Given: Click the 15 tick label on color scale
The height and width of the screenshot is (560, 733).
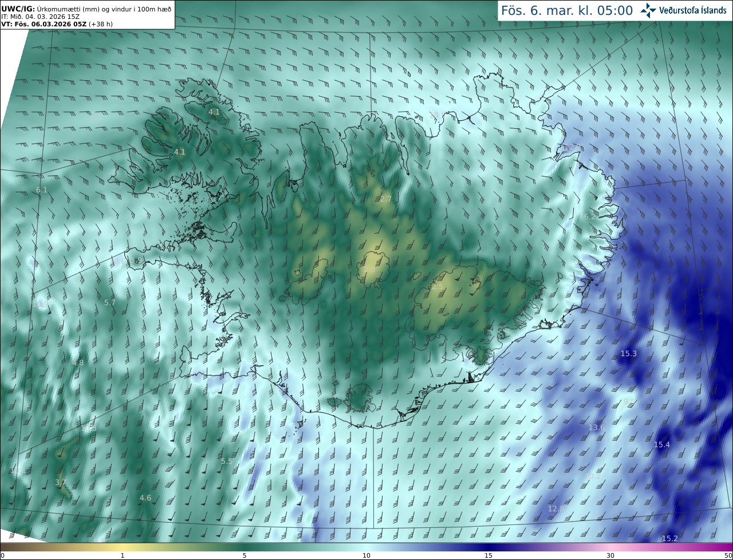Looking at the screenshot, I should pos(488,555).
